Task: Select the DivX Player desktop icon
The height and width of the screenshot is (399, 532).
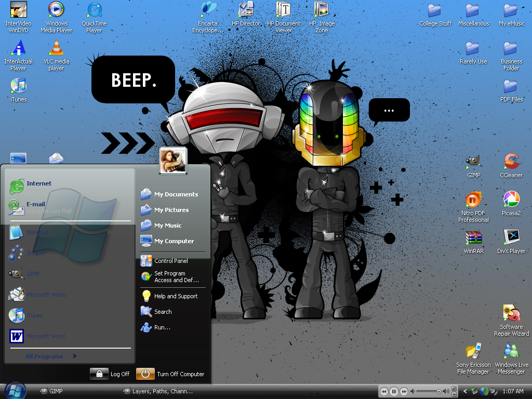Action: click(511, 242)
